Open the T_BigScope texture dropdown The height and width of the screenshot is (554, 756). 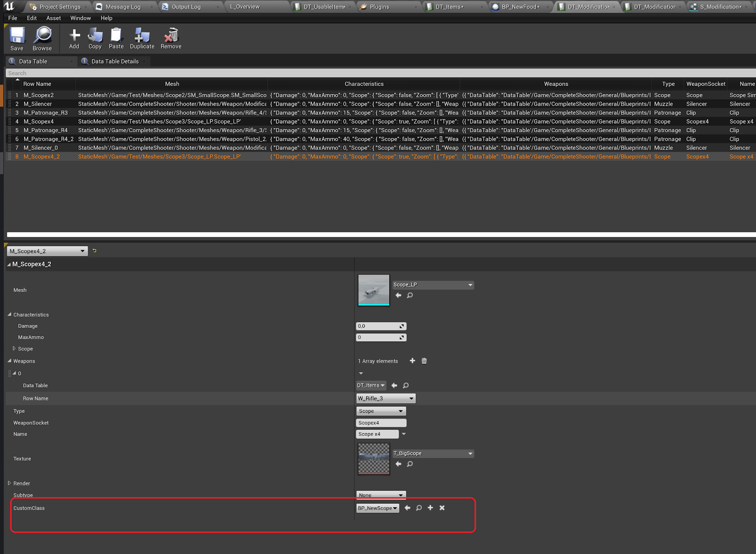(433, 453)
